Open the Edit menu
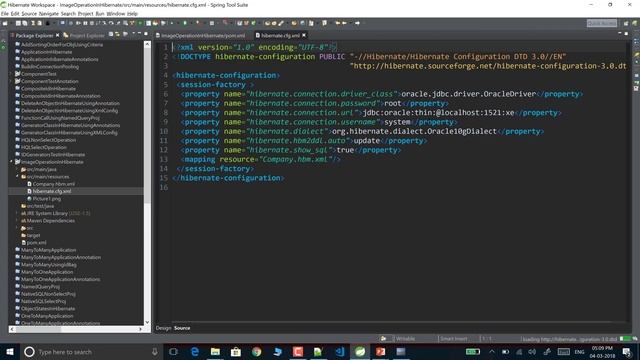Image resolution: width=640 pixels, height=360 pixels. [15, 13]
